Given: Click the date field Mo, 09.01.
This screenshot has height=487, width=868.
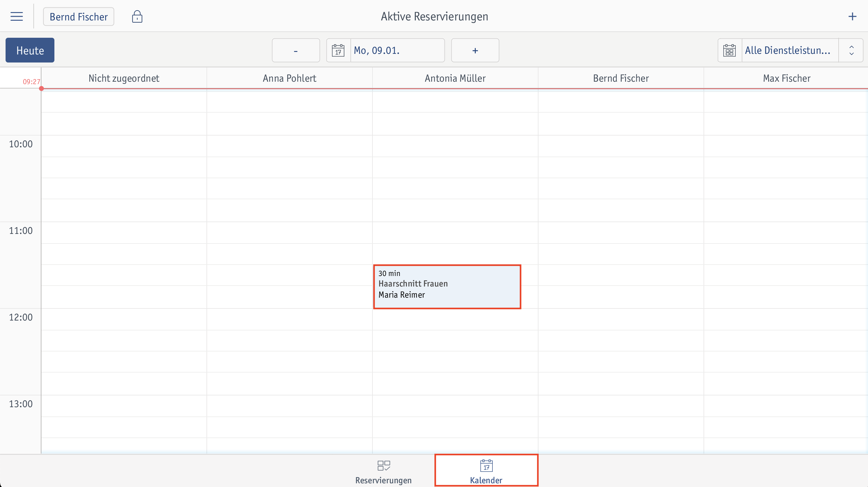Looking at the screenshot, I should [x=398, y=50].
